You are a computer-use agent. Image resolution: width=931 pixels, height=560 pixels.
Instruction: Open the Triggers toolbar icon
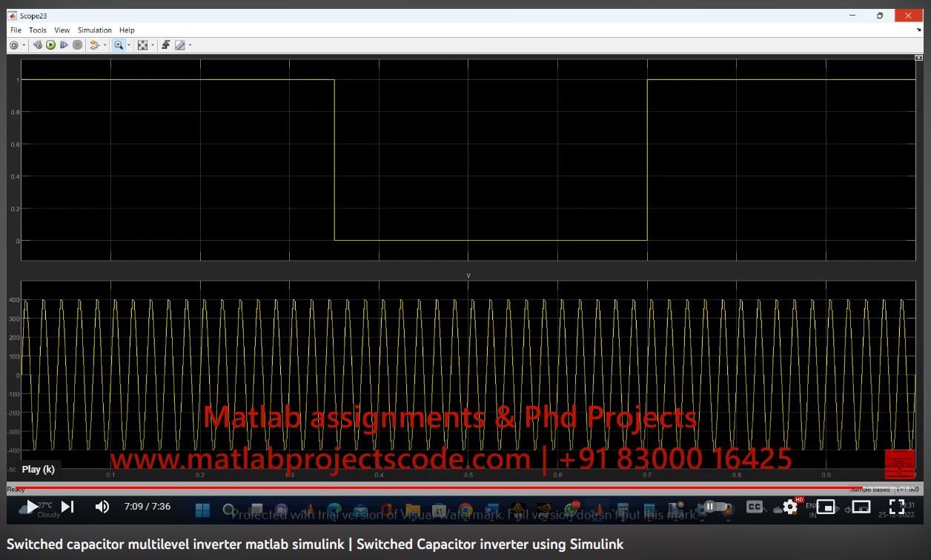tap(165, 45)
